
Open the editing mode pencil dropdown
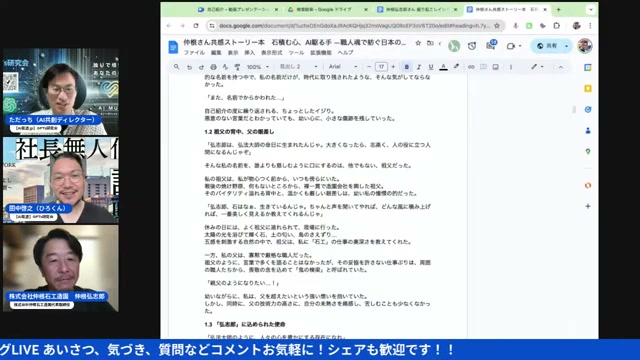[537, 67]
